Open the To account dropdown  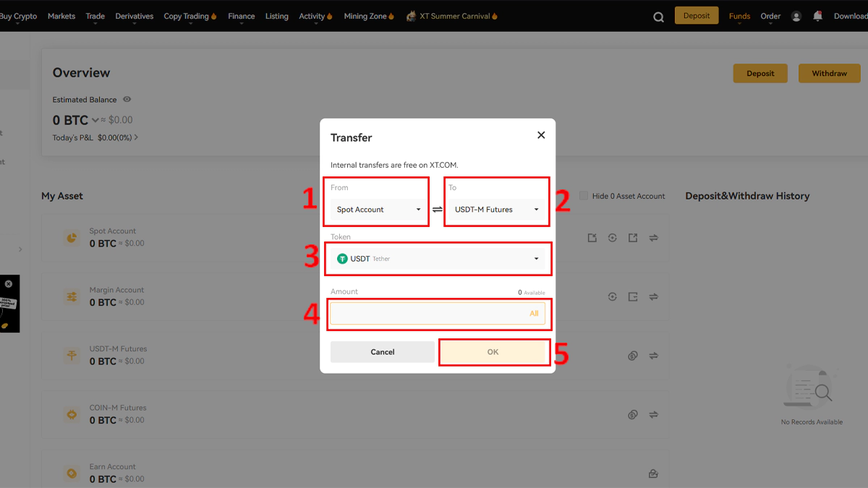click(x=497, y=210)
